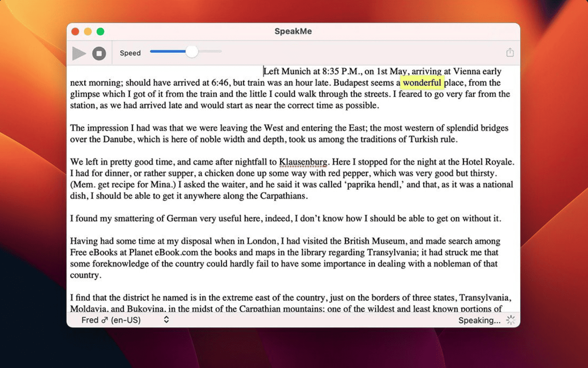The width and height of the screenshot is (588, 368).
Task: Click the word "German" in the text
Action: click(182, 218)
